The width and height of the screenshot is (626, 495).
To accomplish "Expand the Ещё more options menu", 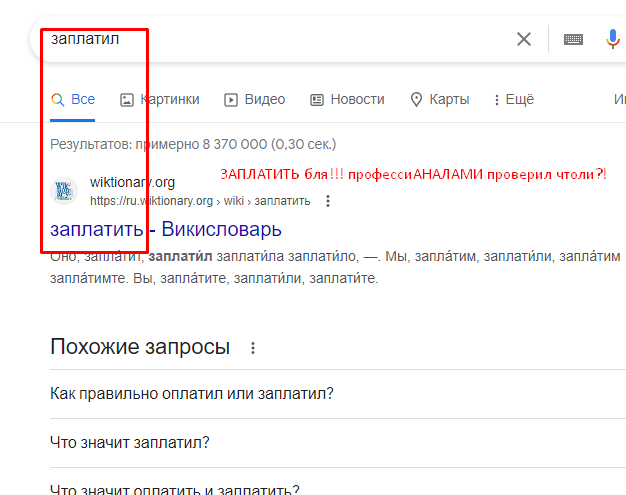I will click(514, 99).
